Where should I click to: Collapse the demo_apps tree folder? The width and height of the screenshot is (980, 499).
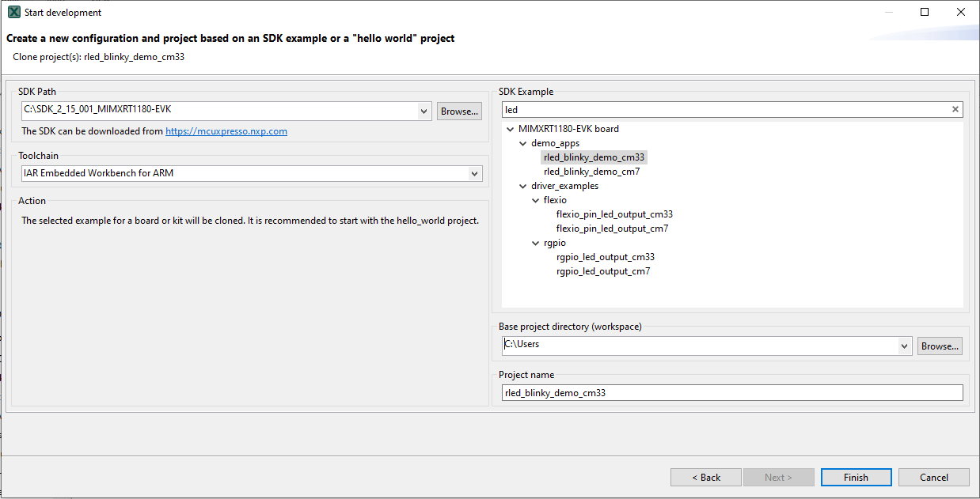click(523, 143)
